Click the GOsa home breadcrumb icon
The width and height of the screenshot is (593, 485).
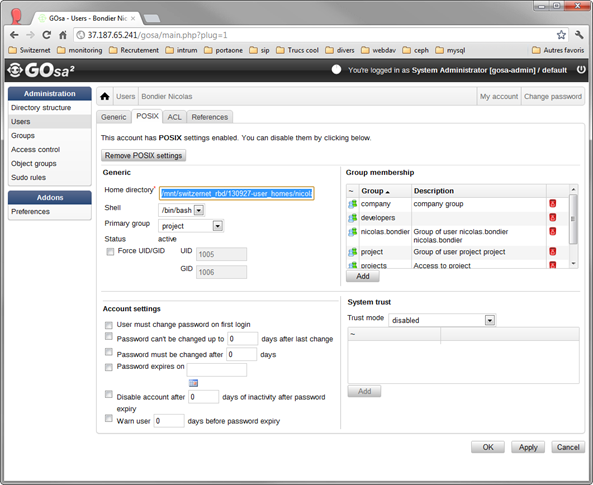(x=105, y=96)
